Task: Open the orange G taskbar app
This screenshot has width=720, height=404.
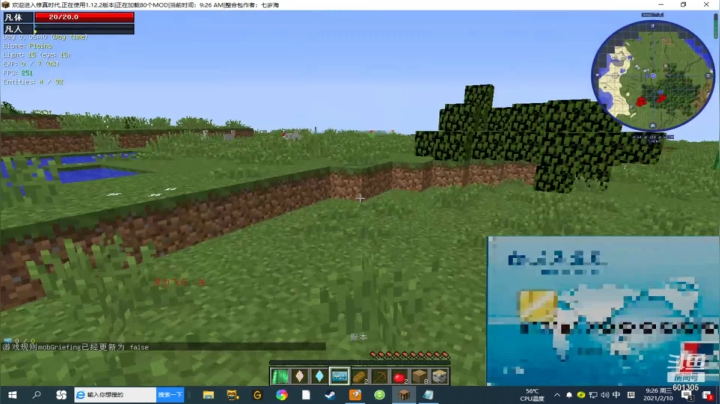Action: (257, 395)
